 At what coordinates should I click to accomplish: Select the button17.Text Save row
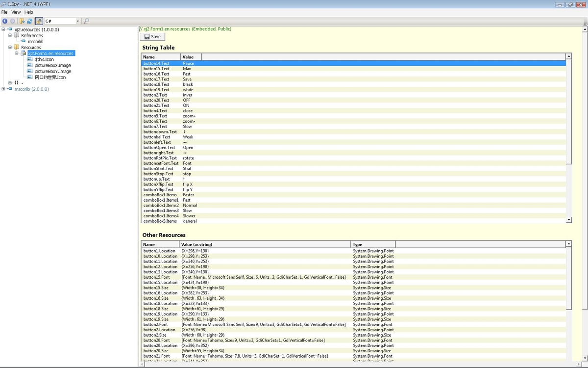tap(353, 79)
